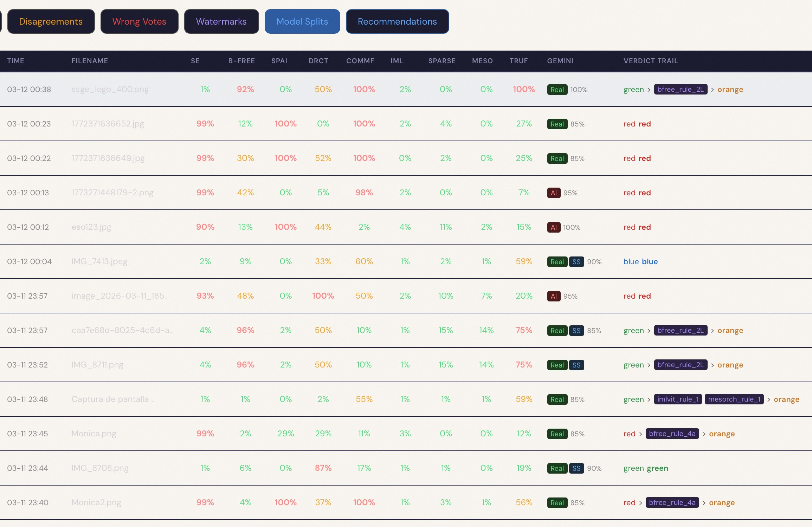Open the ssge_logo_400.png row filename
812x527 pixels.
(110, 89)
